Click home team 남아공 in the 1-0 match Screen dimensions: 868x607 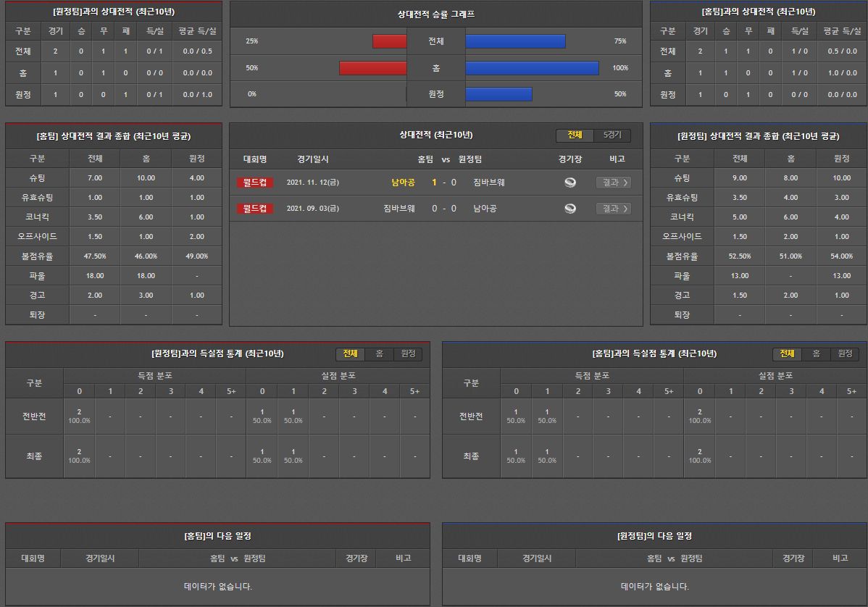coord(403,183)
